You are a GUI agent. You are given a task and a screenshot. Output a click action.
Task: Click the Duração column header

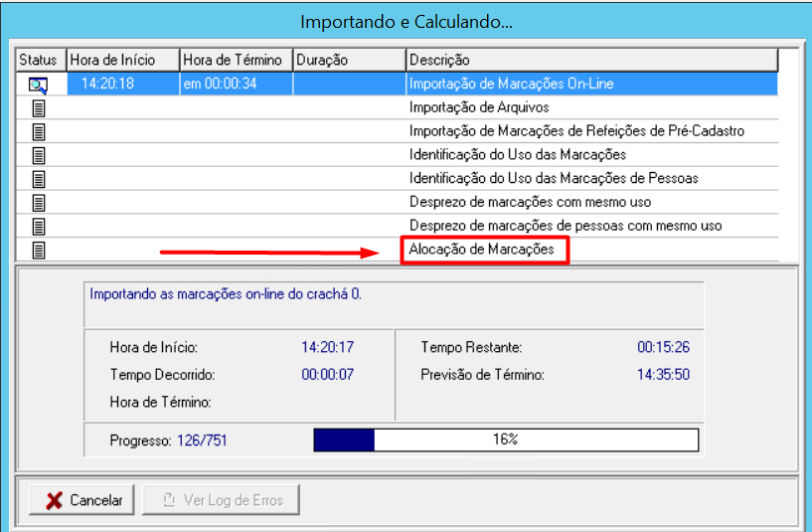click(x=348, y=61)
